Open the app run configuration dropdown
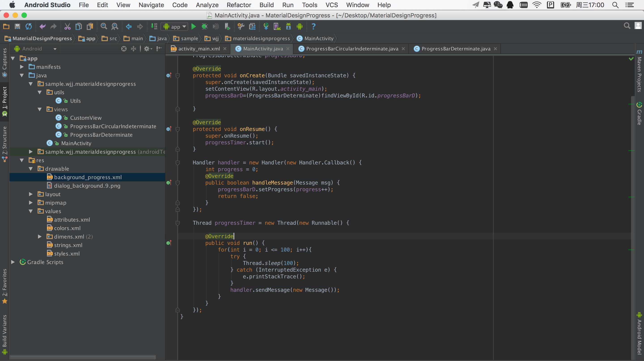 click(x=175, y=27)
